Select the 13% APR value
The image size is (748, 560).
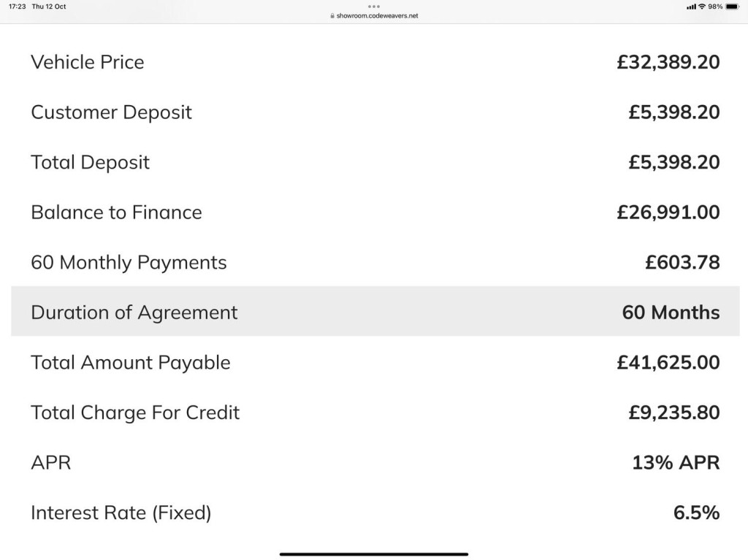coord(676,463)
